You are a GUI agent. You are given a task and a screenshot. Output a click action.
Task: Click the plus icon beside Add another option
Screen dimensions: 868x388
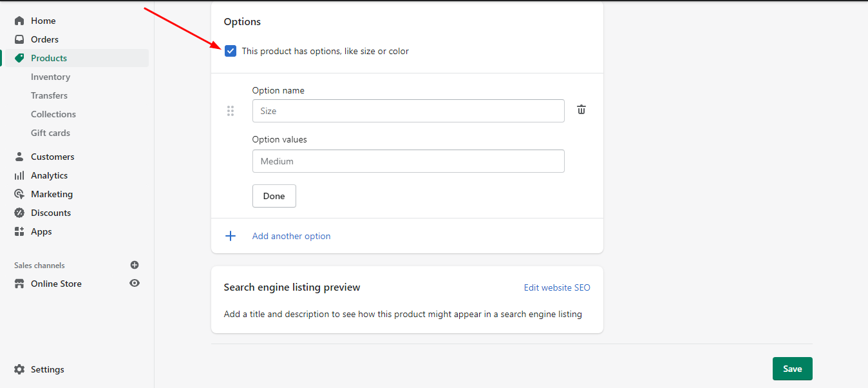tap(231, 236)
